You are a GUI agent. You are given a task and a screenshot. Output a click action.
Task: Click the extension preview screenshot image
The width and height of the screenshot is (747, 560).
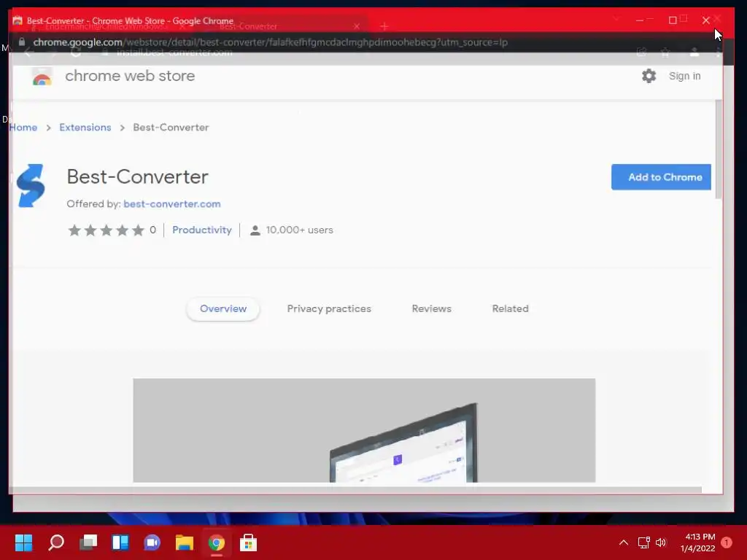[364, 430]
